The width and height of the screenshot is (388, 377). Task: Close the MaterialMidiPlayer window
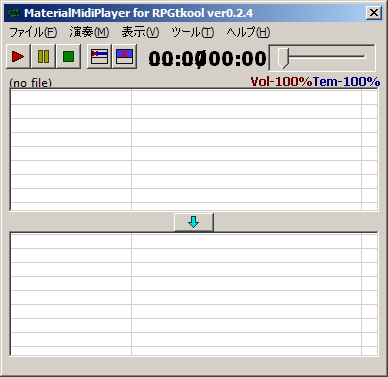374,13
